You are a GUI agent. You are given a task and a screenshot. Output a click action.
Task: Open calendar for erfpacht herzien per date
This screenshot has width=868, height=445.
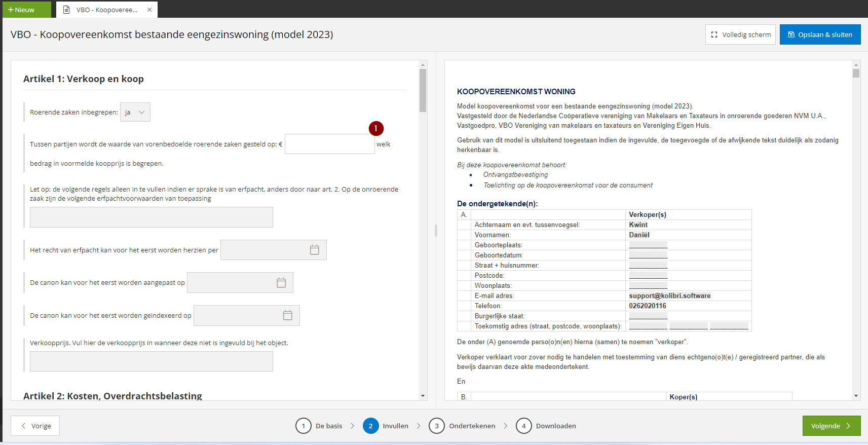click(x=315, y=250)
